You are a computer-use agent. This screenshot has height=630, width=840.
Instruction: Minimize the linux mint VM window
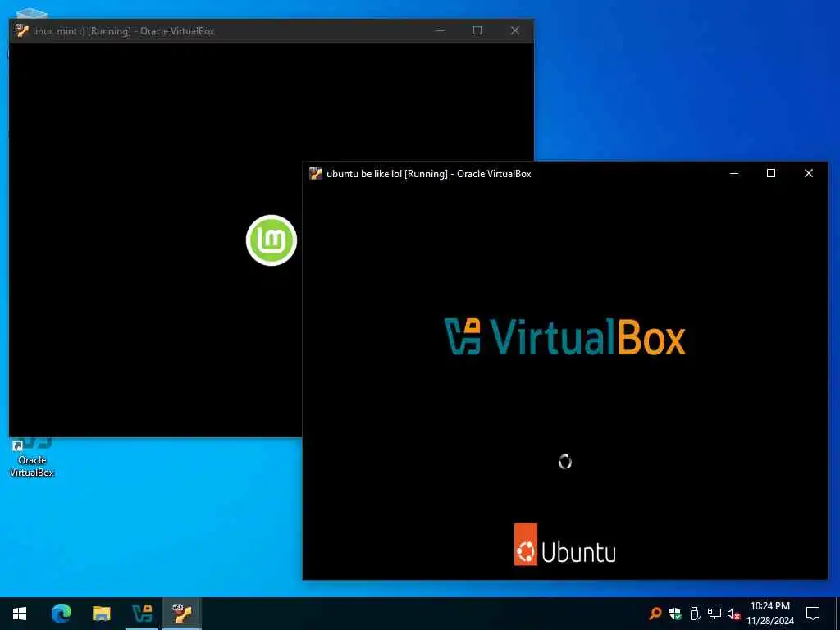[x=441, y=30]
